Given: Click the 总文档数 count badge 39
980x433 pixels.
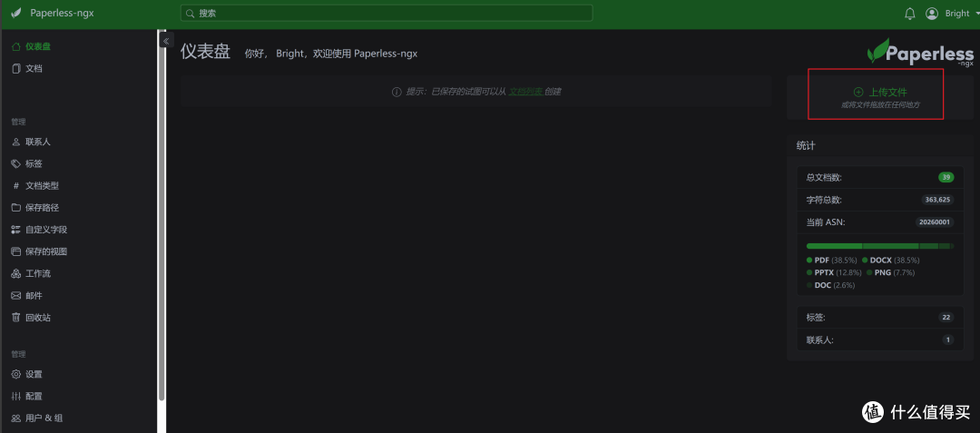Looking at the screenshot, I should [x=946, y=177].
